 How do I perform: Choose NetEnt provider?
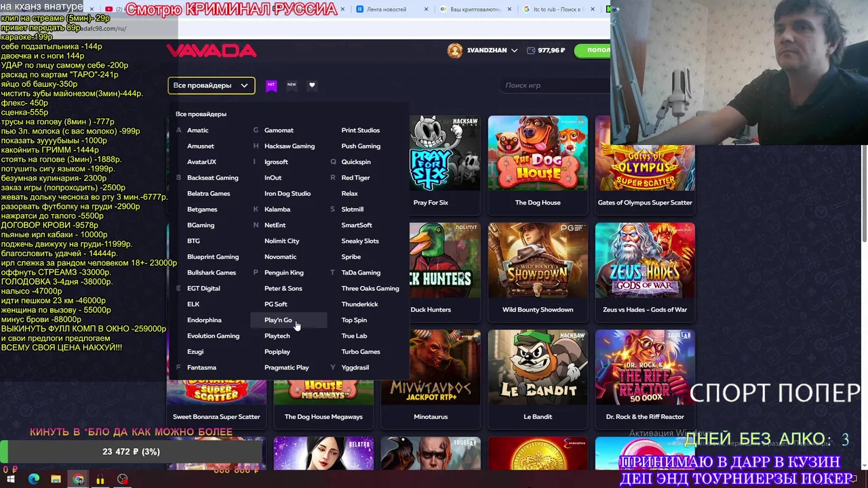coord(275,225)
